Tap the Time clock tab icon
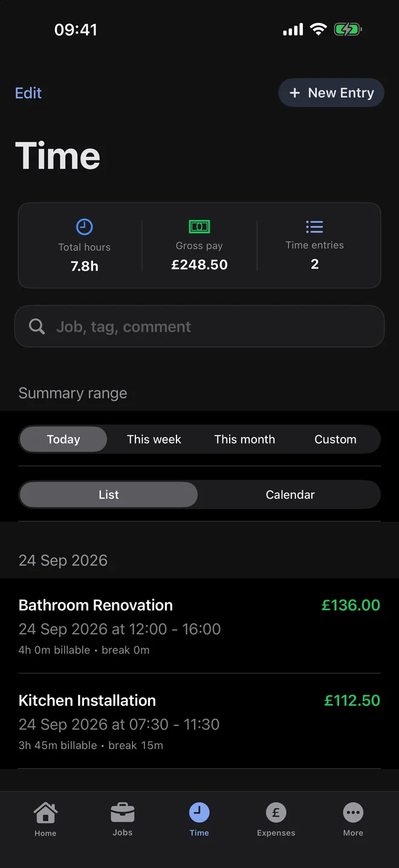This screenshot has width=399, height=868. click(199, 812)
